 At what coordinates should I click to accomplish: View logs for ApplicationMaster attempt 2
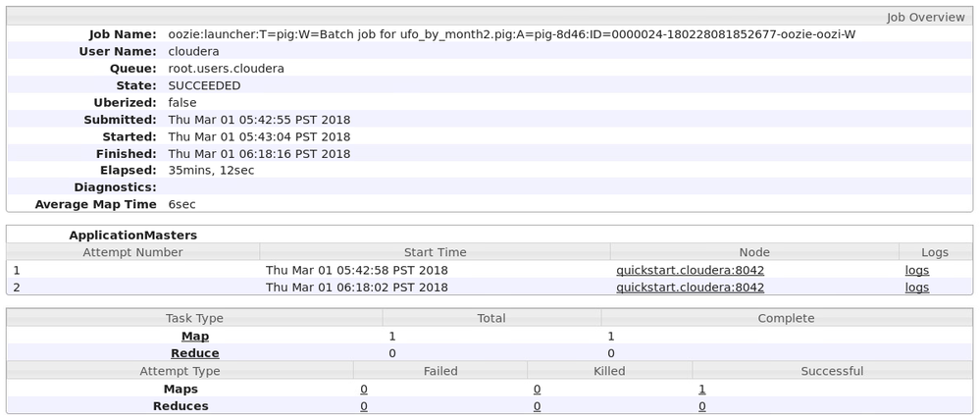(x=916, y=288)
